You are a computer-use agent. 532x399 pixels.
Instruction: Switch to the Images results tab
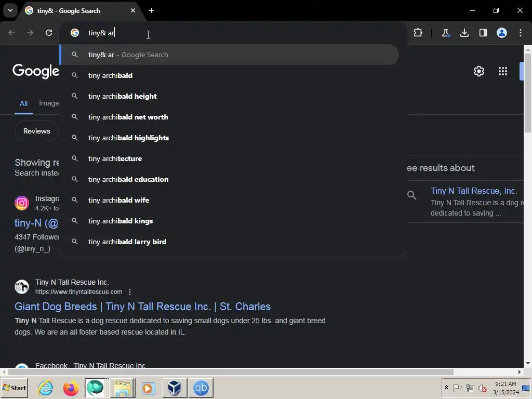pyautogui.click(x=49, y=103)
